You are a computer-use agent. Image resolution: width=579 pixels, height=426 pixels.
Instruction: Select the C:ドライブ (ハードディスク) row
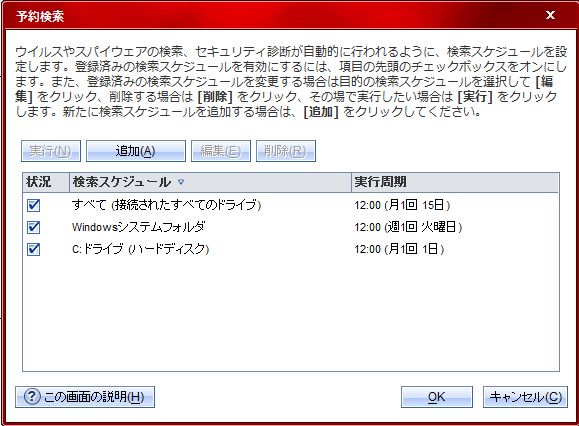point(291,249)
